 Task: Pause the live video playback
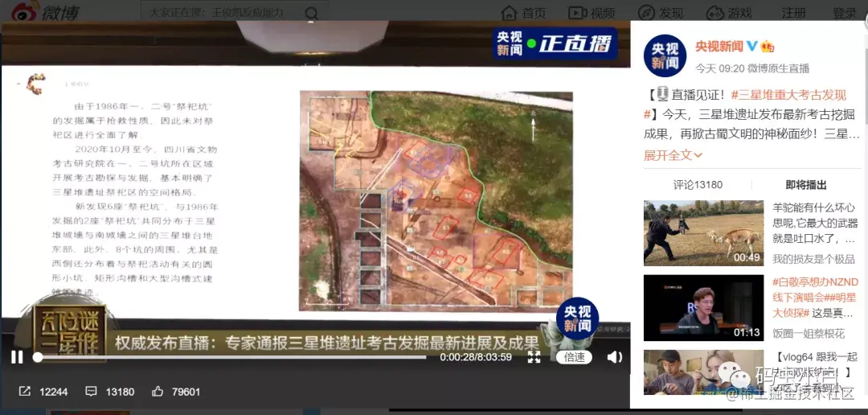pyautogui.click(x=17, y=357)
